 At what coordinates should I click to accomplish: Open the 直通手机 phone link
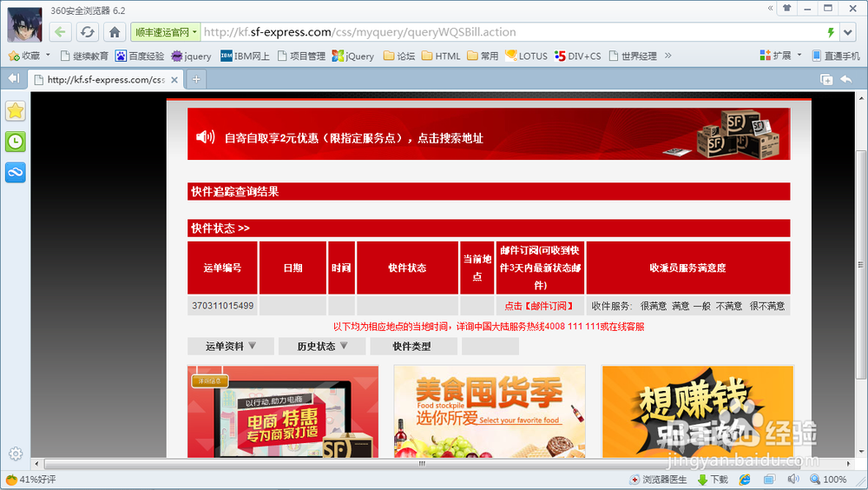[x=836, y=56]
